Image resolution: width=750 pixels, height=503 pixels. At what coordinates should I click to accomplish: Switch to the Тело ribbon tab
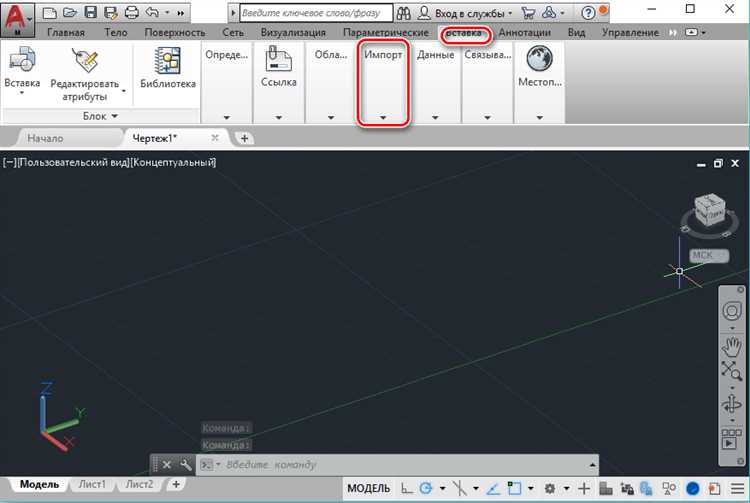point(116,33)
